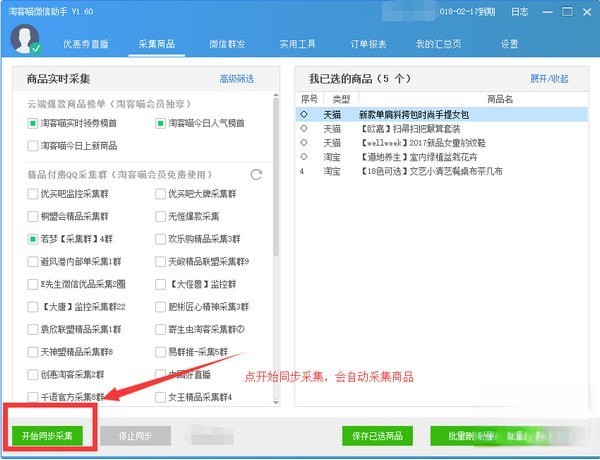
Task: Click product name 【欧嘉】扫帚扫把簸箕套装
Action: [411, 129]
